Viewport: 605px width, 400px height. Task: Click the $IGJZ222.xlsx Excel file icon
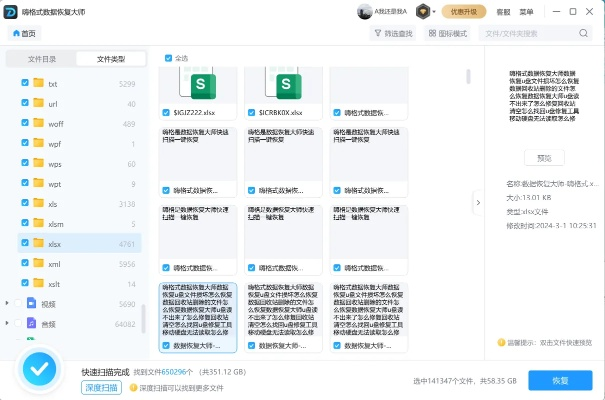tap(202, 83)
